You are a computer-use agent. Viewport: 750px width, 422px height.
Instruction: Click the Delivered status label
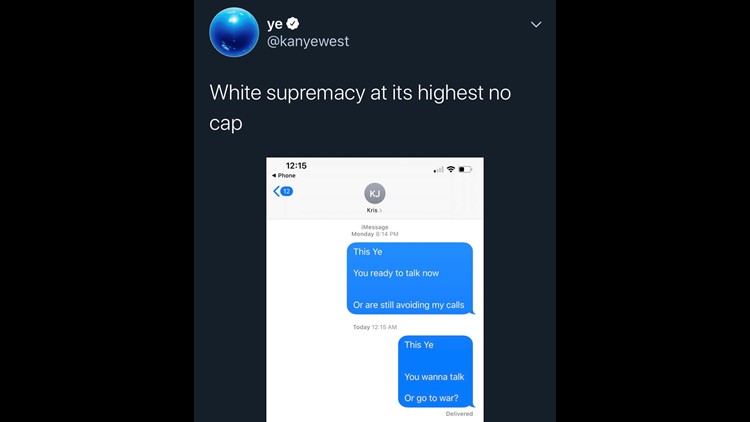459,414
